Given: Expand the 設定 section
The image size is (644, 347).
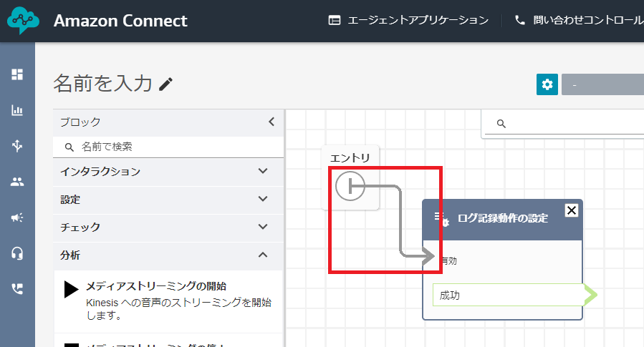Looking at the screenshot, I should click(x=168, y=200).
